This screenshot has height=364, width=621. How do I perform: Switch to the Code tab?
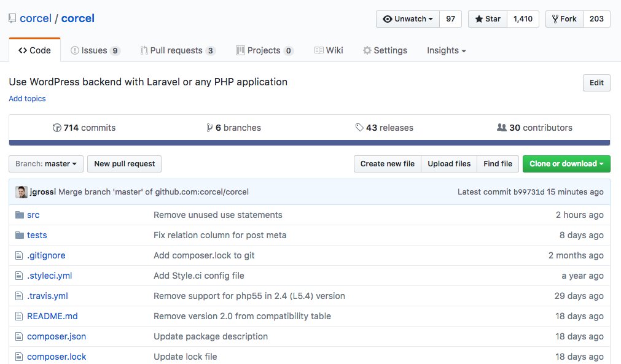coord(34,50)
